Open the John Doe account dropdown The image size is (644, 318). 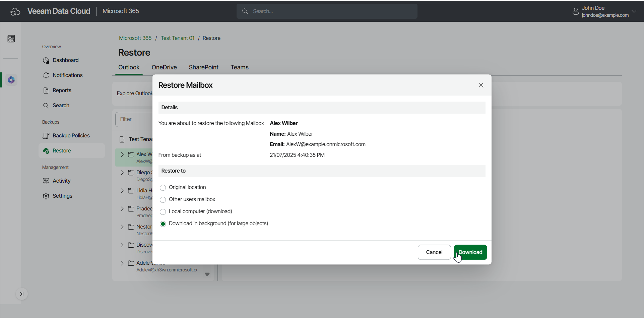coord(634,11)
